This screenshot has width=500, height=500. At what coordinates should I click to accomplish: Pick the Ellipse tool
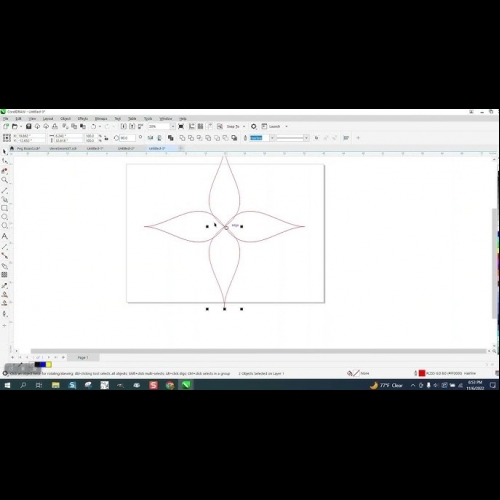[5, 217]
